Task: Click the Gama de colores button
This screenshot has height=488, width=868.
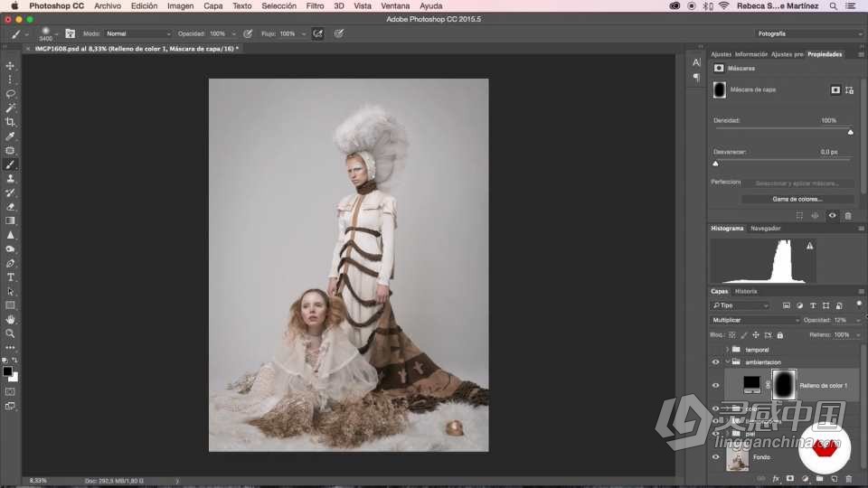Action: (x=797, y=199)
